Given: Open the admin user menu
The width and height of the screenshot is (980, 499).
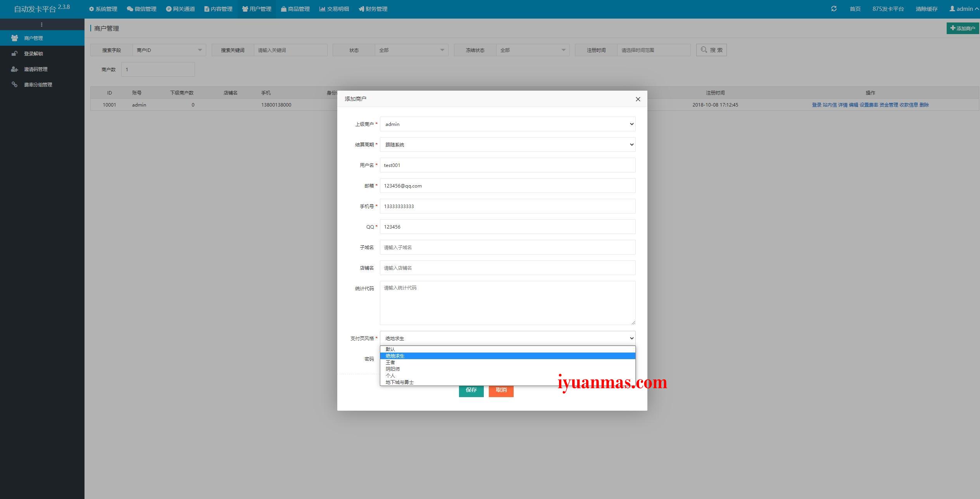Looking at the screenshot, I should coord(963,9).
